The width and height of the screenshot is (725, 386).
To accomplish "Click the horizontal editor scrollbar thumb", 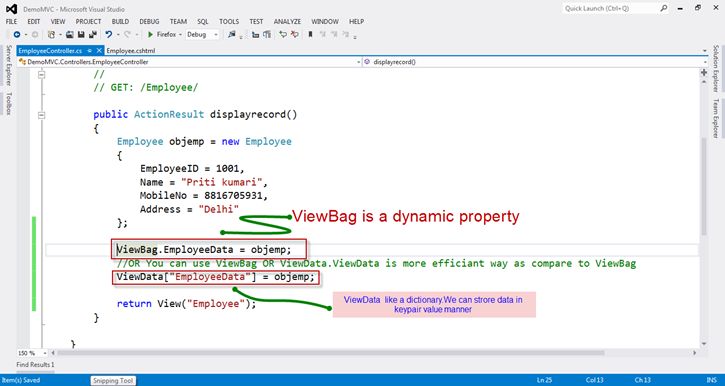I will [331, 353].
